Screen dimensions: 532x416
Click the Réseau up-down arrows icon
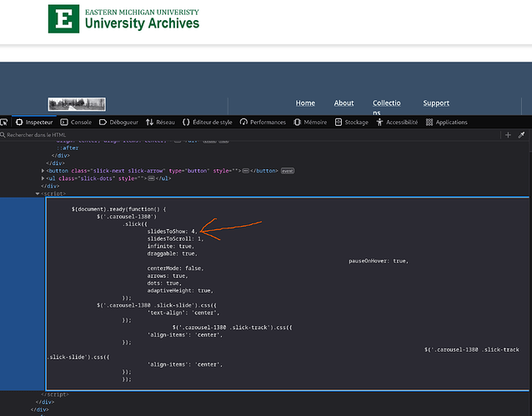(149, 123)
